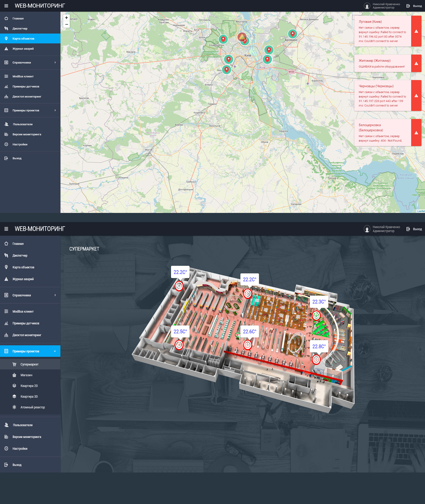
Task: Expand the collapsed Примеры проектов chevron
Action: (55, 111)
